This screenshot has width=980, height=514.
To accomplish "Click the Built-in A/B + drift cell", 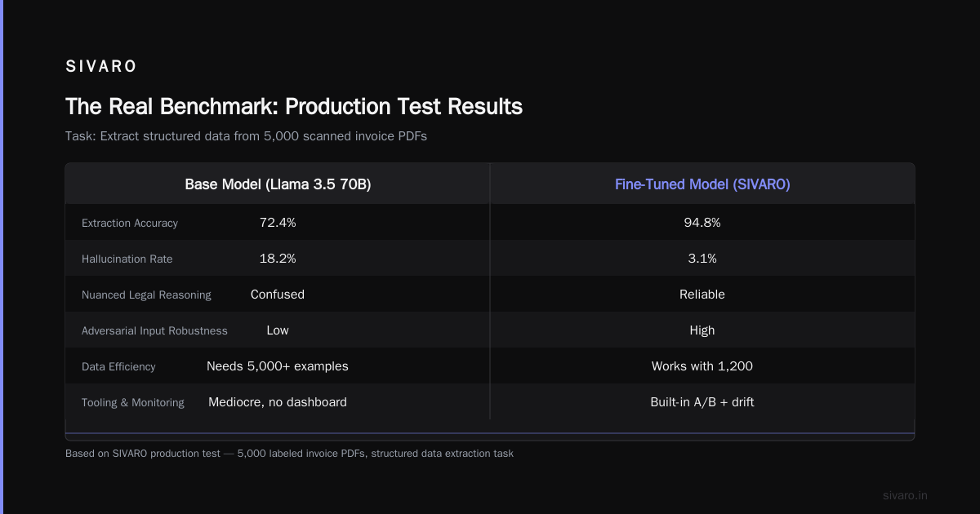I will (x=702, y=402).
